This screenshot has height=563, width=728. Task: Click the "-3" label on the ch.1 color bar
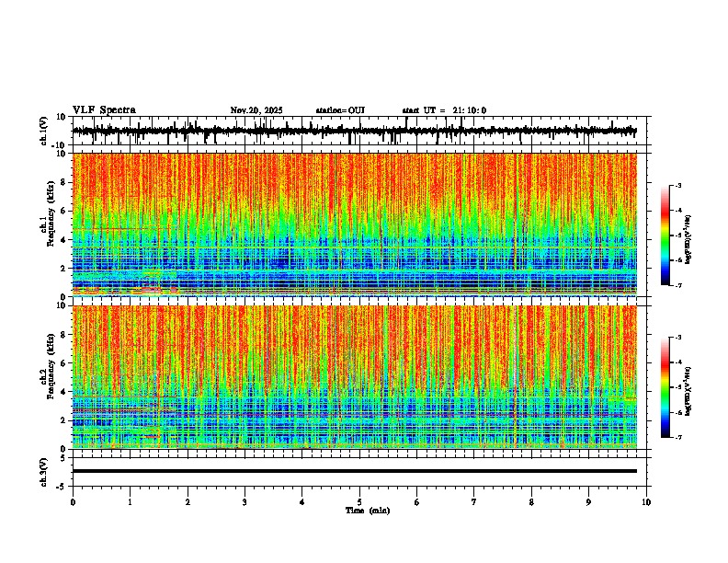678,185
